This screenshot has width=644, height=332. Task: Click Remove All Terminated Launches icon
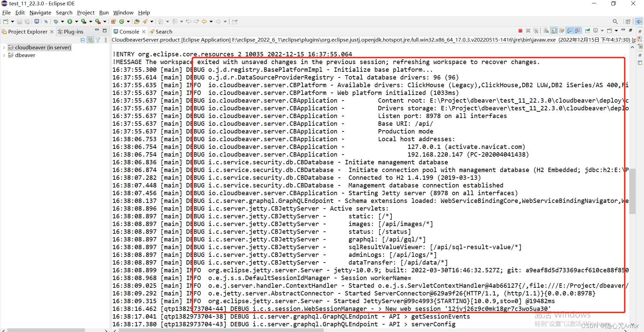point(536,31)
